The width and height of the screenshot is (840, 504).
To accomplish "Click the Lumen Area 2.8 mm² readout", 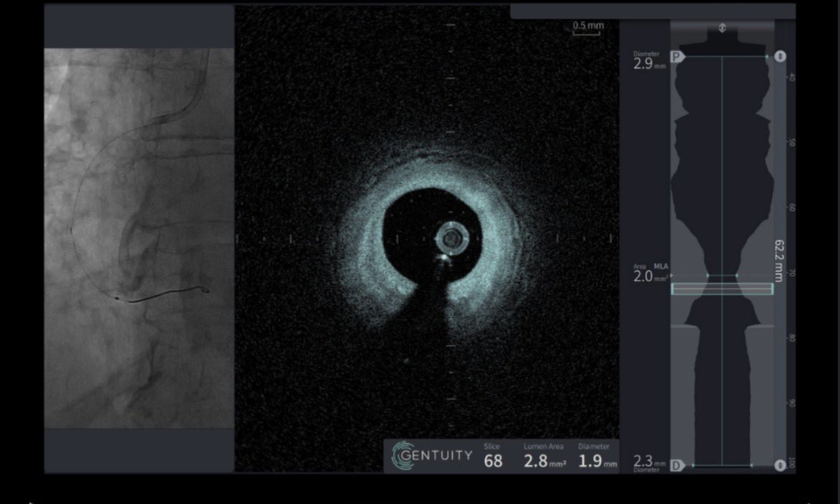I will click(544, 461).
